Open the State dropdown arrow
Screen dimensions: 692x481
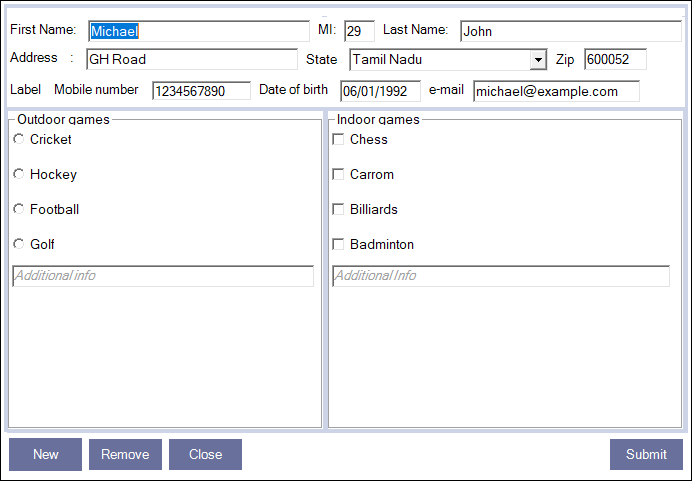pyautogui.click(x=538, y=60)
